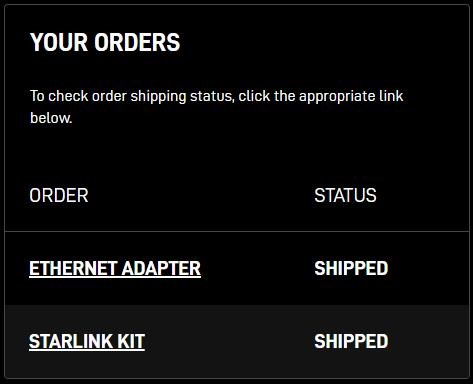Screen dimensions: 473x384
Task: Click the YOUR ORDERS heading
Action: pyautogui.click(x=105, y=42)
